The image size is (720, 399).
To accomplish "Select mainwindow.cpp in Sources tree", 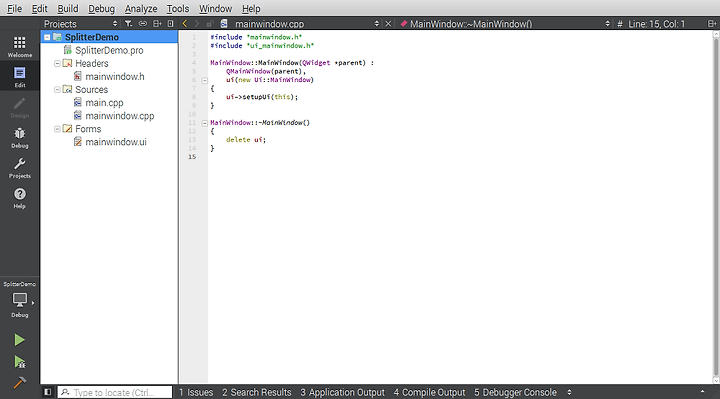I will pos(120,116).
